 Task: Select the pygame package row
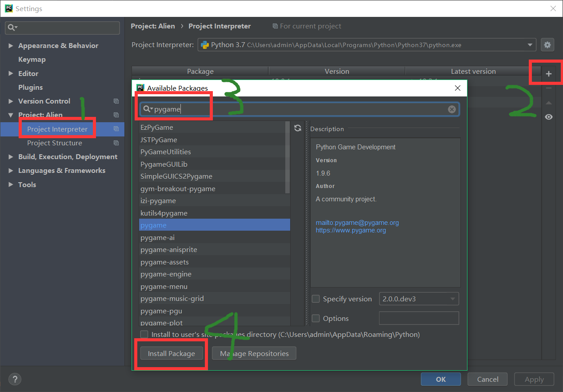tap(214, 225)
